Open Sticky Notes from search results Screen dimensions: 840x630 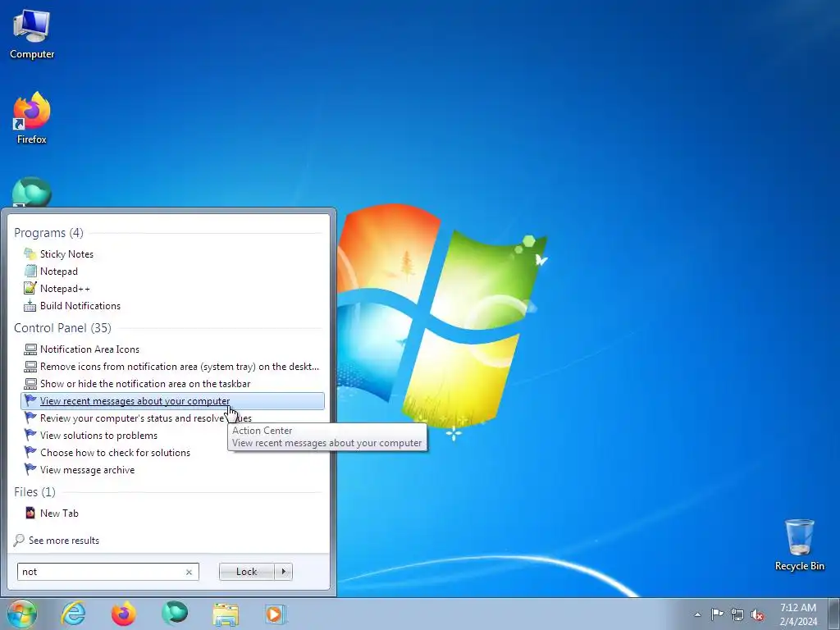[x=172, y=254]
